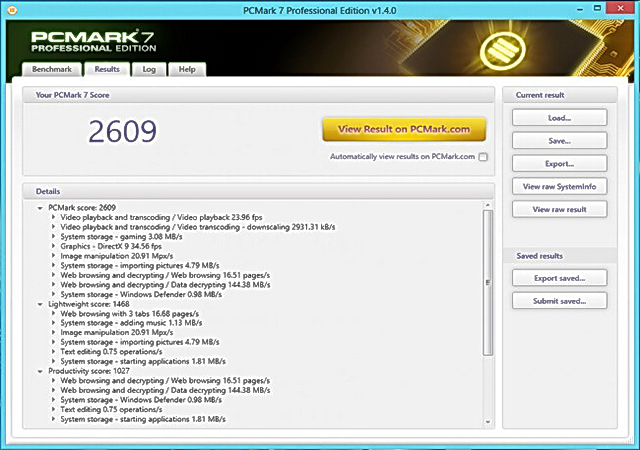This screenshot has height=450, width=640.
Task: Click the PCMark app icon in title bar
Action: coord(12,10)
